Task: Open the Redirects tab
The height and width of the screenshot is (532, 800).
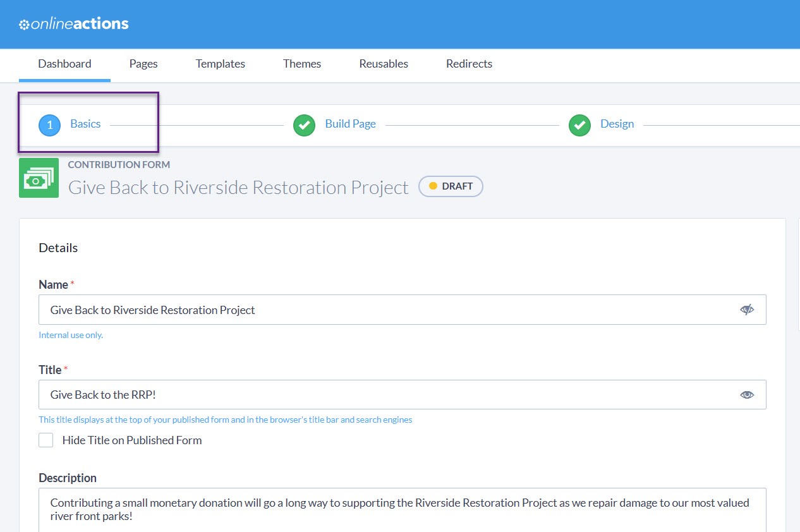Action: [x=469, y=64]
